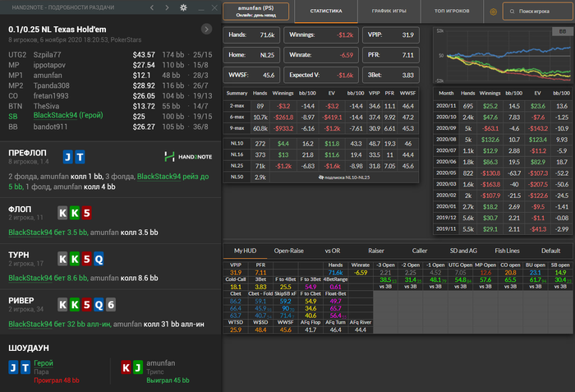
Task: Click the red King card at showdown
Action: (x=125, y=366)
